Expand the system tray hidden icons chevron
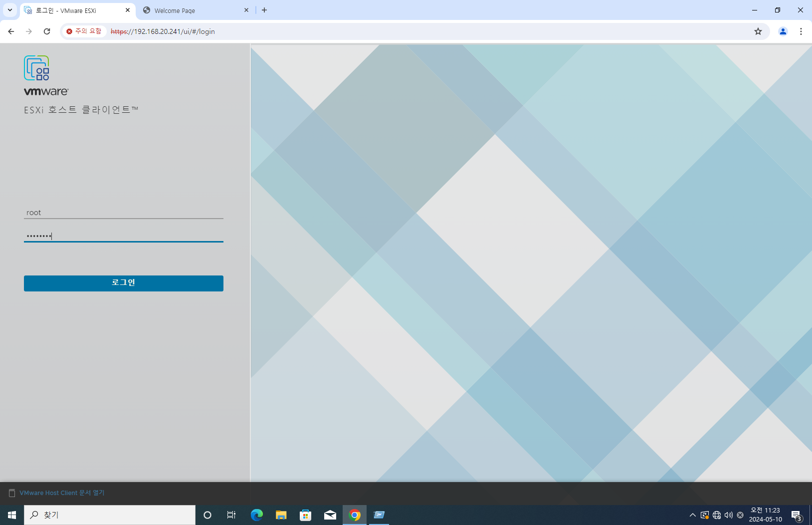 (692, 515)
